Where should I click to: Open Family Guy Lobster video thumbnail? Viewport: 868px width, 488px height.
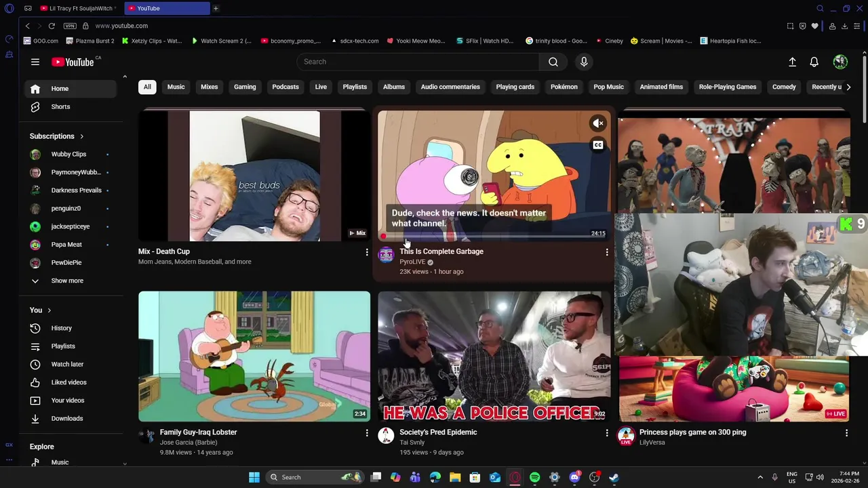point(254,357)
